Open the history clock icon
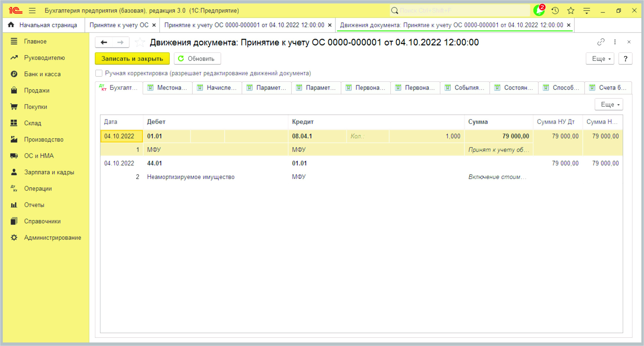Viewport: 644px width, 346px height. pos(555,11)
